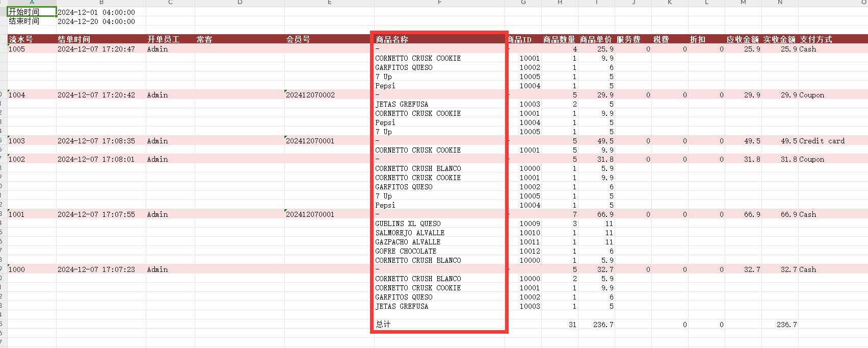
Task: Click column D header letter
Action: pos(240,3)
